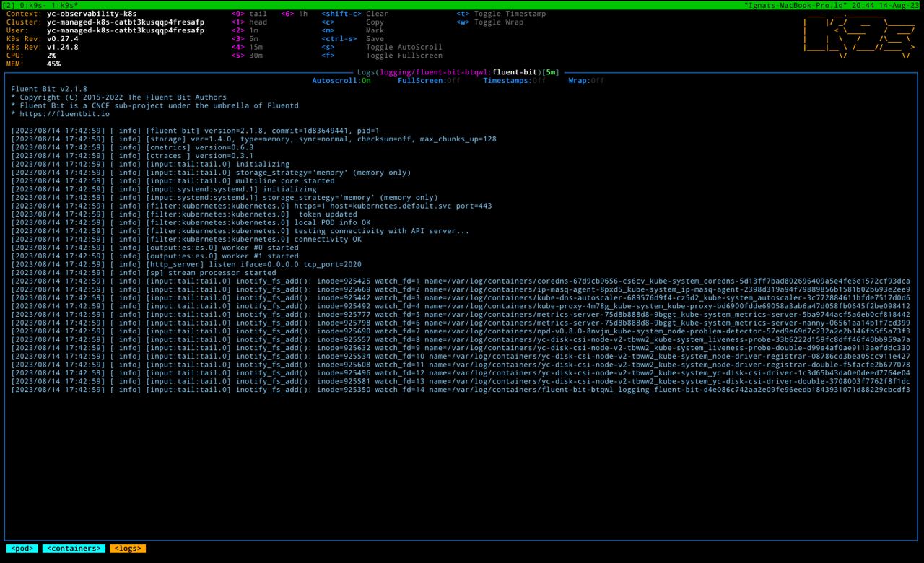Click the Toggle Timestamp hint
Screen dimensions: 924x563
(501, 14)
